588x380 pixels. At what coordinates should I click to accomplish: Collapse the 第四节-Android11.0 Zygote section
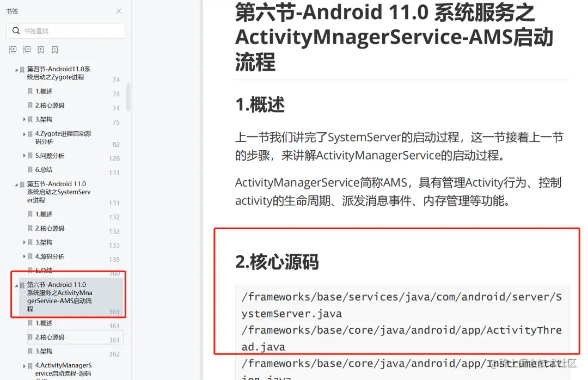16,70
